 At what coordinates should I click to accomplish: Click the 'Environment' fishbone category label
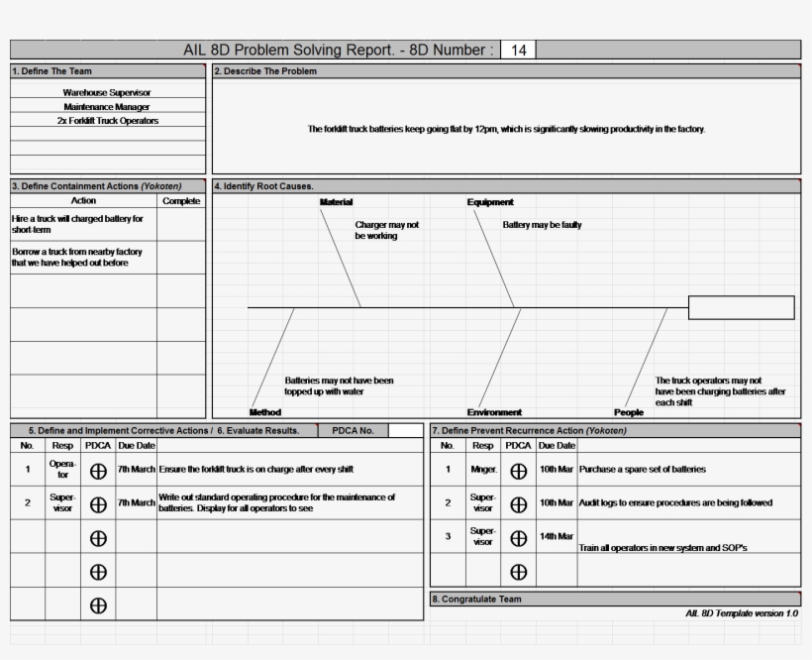coord(494,412)
